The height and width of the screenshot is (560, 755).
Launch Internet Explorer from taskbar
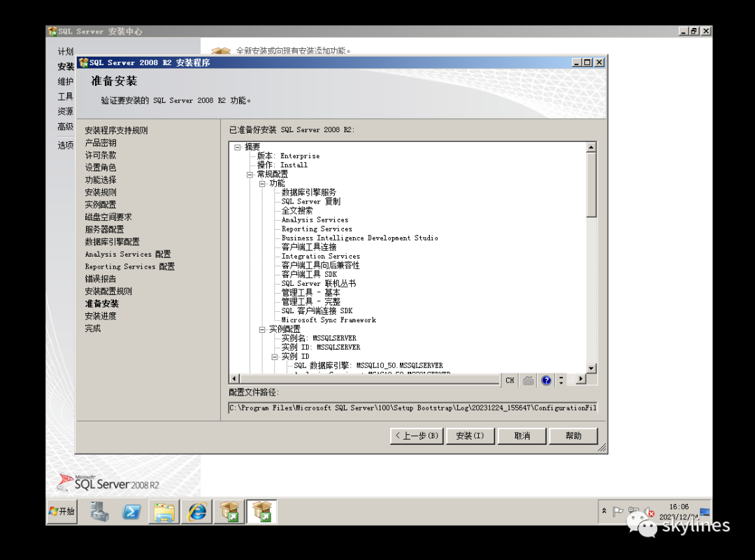(196, 511)
